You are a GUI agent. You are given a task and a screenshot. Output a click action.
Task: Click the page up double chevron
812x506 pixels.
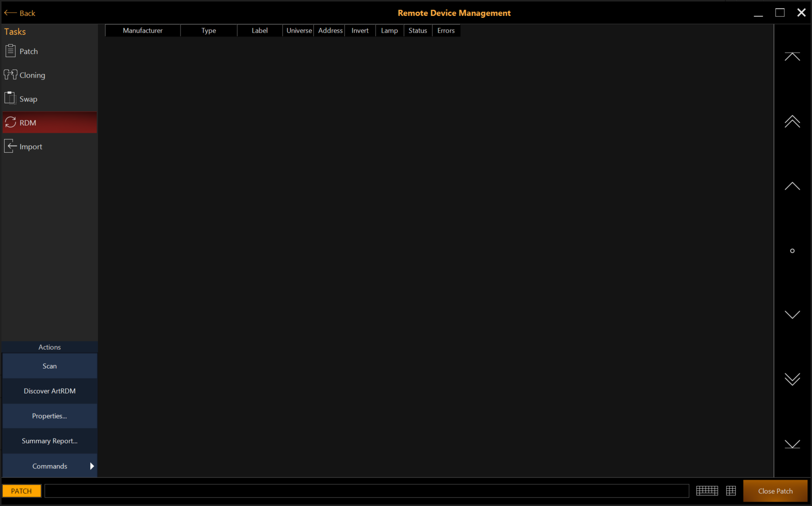(792, 122)
